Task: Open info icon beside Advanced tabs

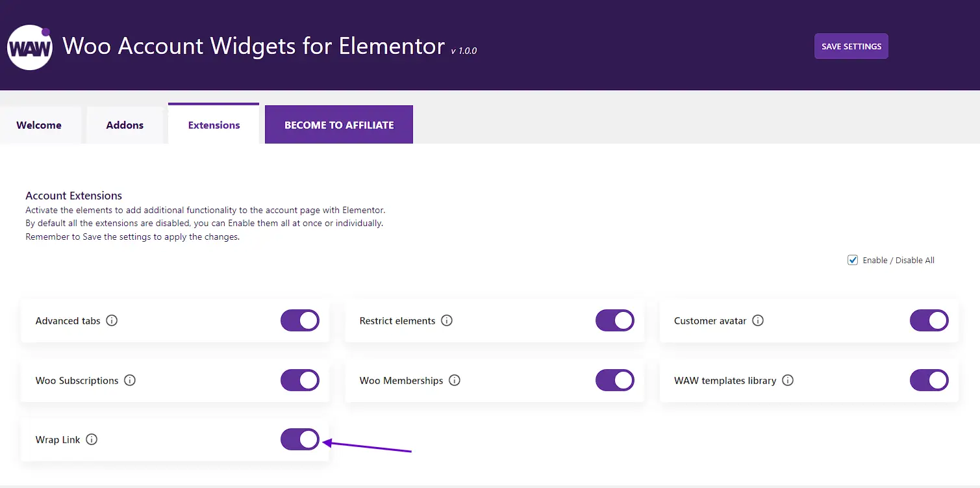Action: pyautogui.click(x=112, y=320)
